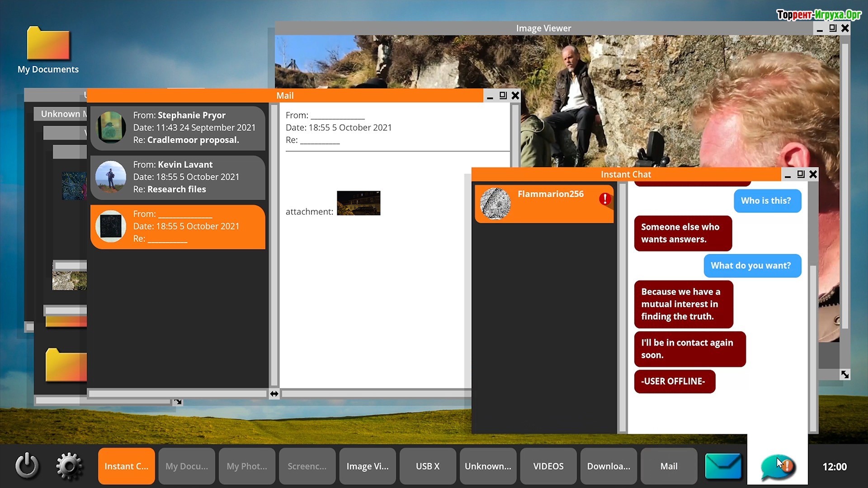This screenshot has height=488, width=868.
Task: Open the settings gear icon
Action: tap(69, 466)
